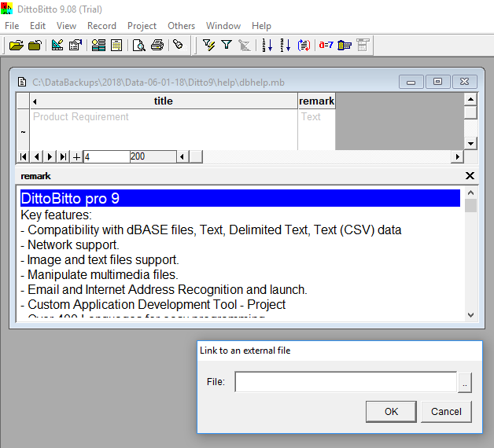Screen dimensions: 494x448
Task: Click the properties form icon in toolbar
Action: pyautogui.click(x=76, y=46)
